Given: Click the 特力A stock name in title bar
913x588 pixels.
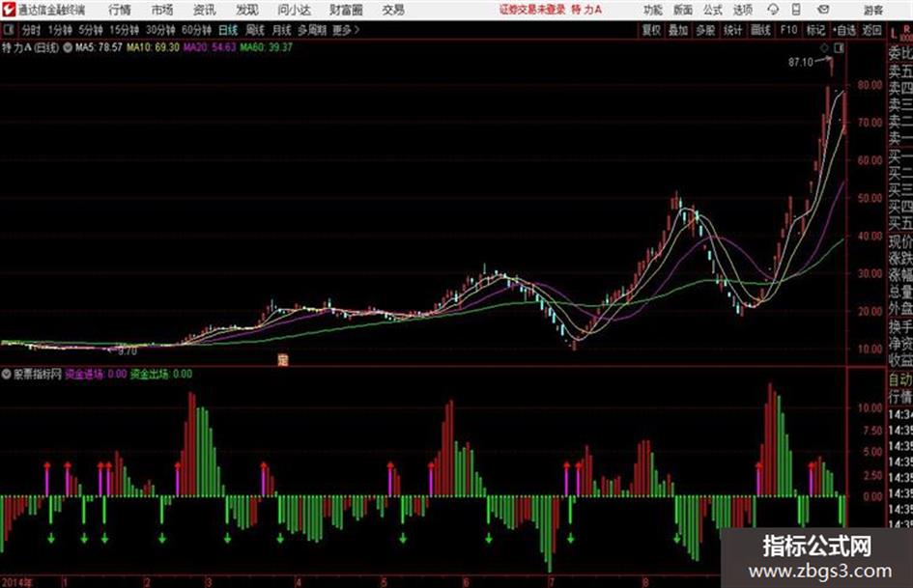Looking at the screenshot, I should coord(587,10).
